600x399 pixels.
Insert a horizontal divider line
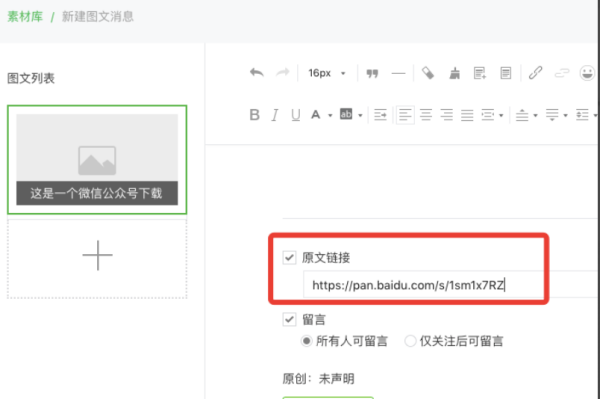pos(398,73)
